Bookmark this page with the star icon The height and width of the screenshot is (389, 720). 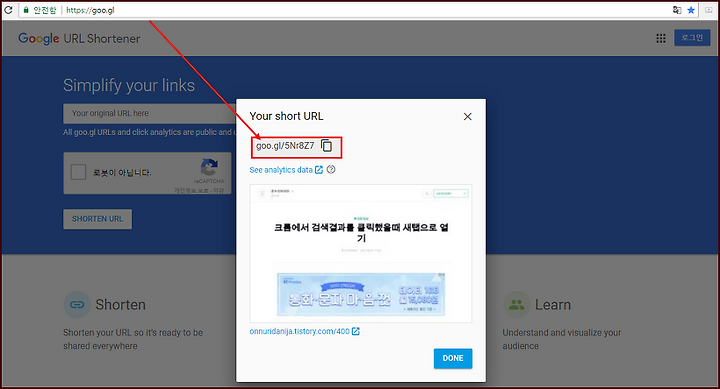coord(691,10)
